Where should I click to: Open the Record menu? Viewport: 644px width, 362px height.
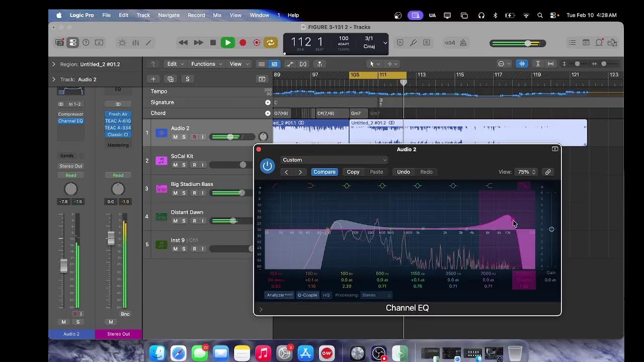click(196, 15)
